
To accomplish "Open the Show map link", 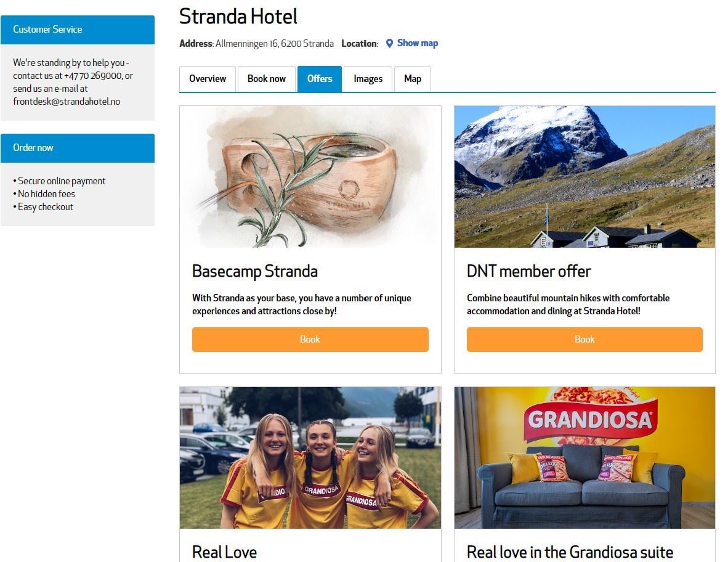I will click(418, 43).
